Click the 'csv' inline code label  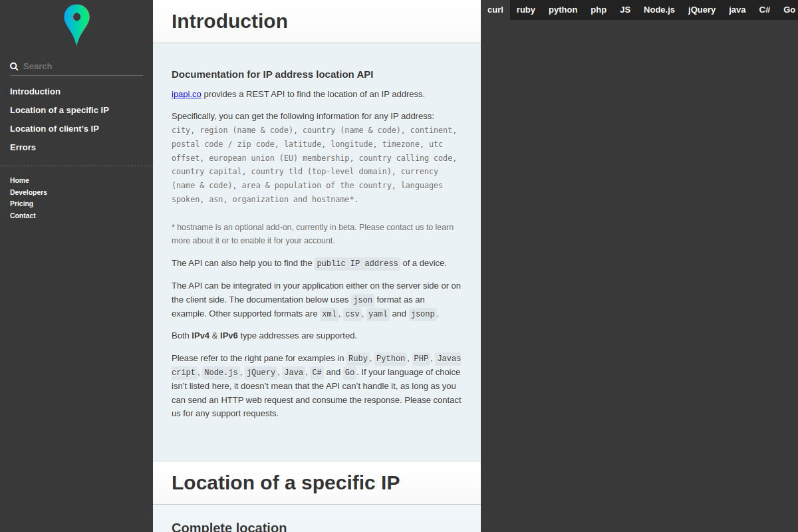pos(352,314)
